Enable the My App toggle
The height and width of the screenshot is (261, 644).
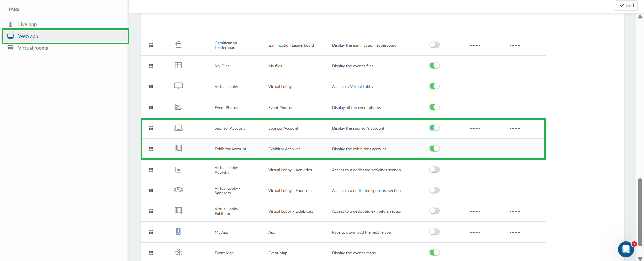[434, 232]
